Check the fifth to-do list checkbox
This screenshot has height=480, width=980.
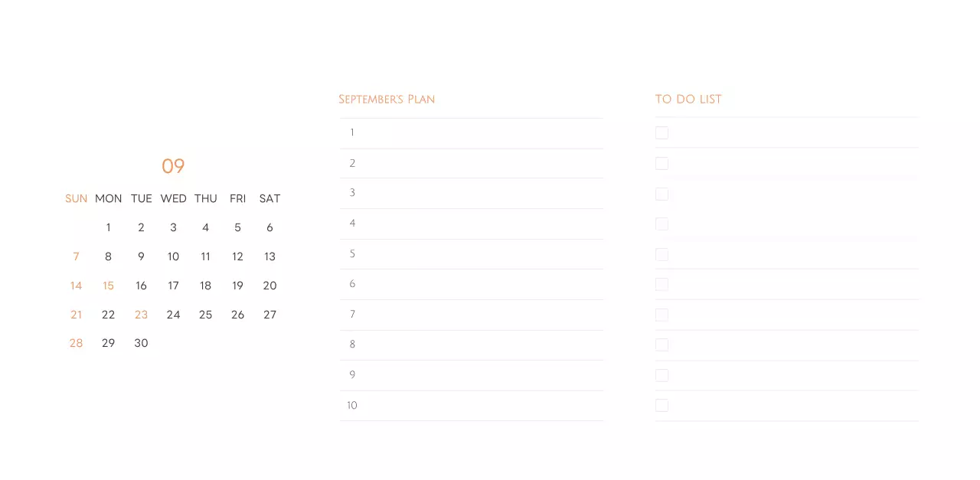pyautogui.click(x=661, y=254)
